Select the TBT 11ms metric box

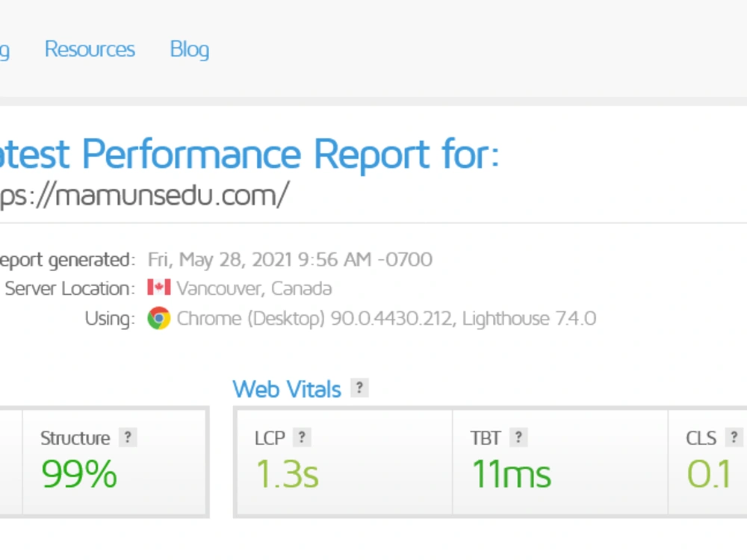(560, 462)
